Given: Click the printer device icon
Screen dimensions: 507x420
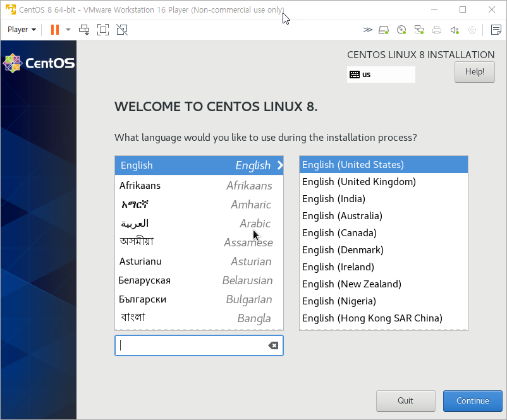Looking at the screenshot, I should click(437, 30).
